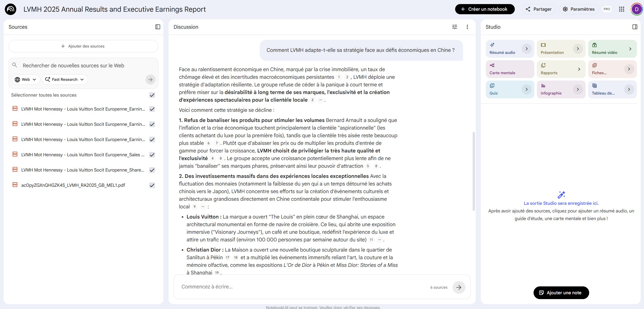Screen dimensions: 644x309
Task: Click the notebook title text
Action: tap(114, 9)
